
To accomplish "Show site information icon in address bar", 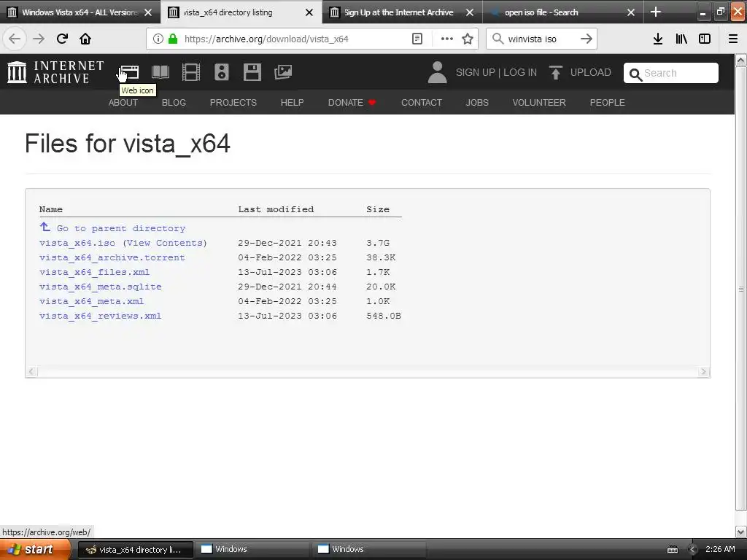I will (x=158, y=39).
